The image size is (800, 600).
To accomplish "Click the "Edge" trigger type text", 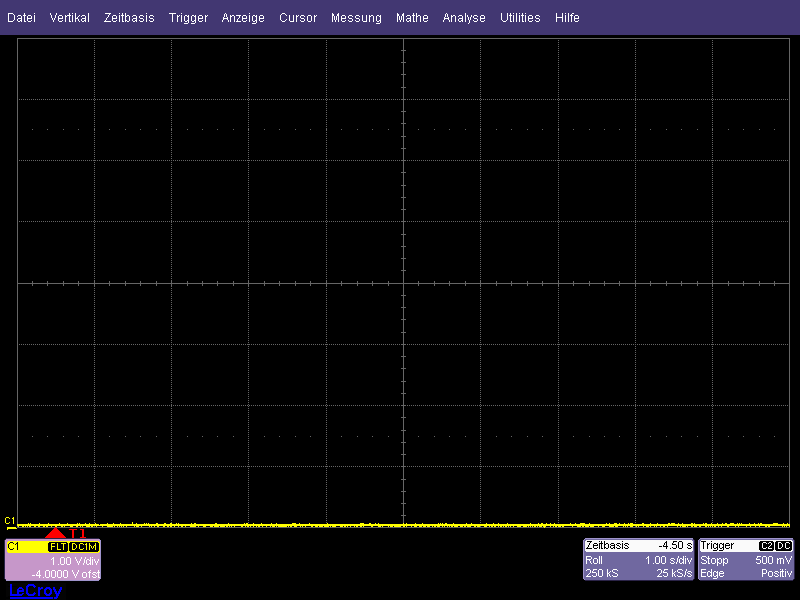I will click(712, 573).
